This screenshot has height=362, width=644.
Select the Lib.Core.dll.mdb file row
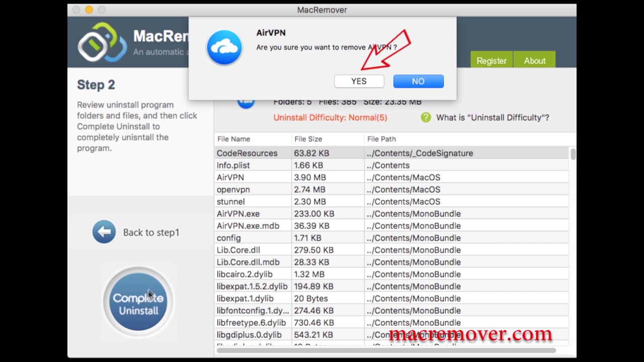point(391,262)
